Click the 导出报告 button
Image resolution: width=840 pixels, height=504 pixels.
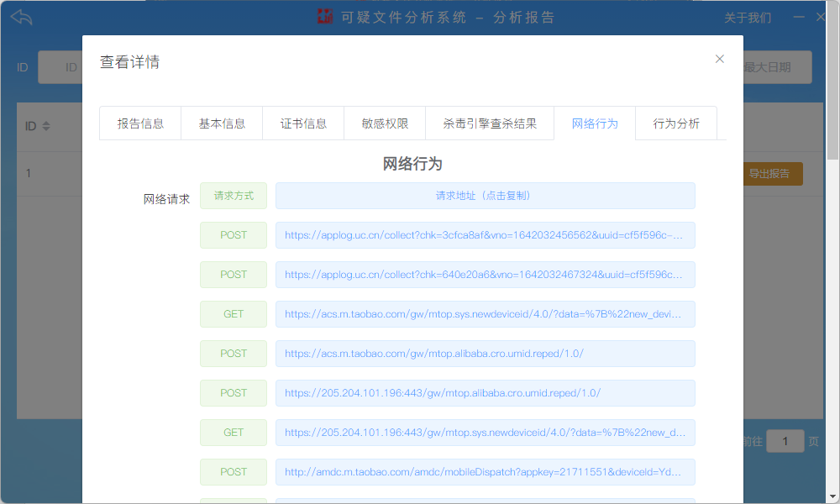tap(769, 174)
